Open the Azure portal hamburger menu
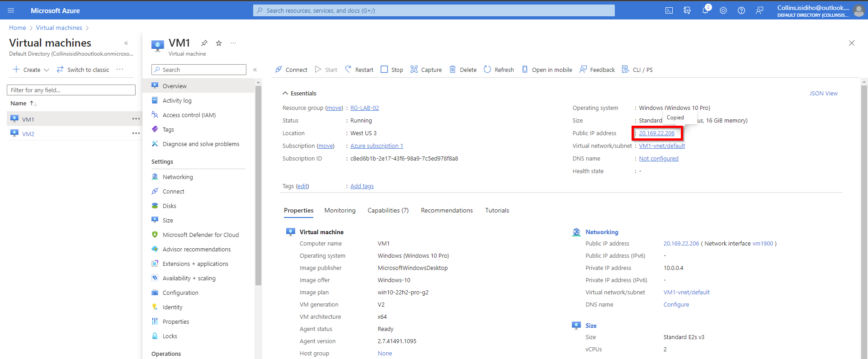 [x=11, y=10]
